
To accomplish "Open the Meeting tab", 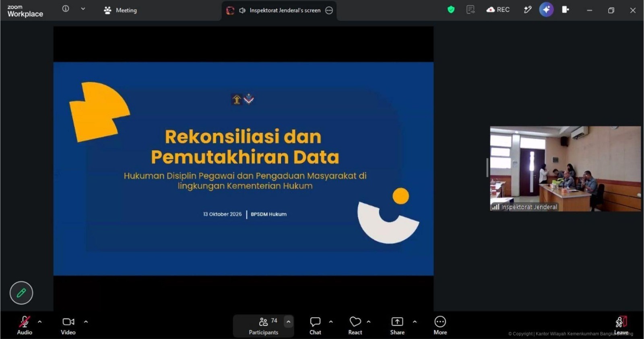I will pos(120,10).
